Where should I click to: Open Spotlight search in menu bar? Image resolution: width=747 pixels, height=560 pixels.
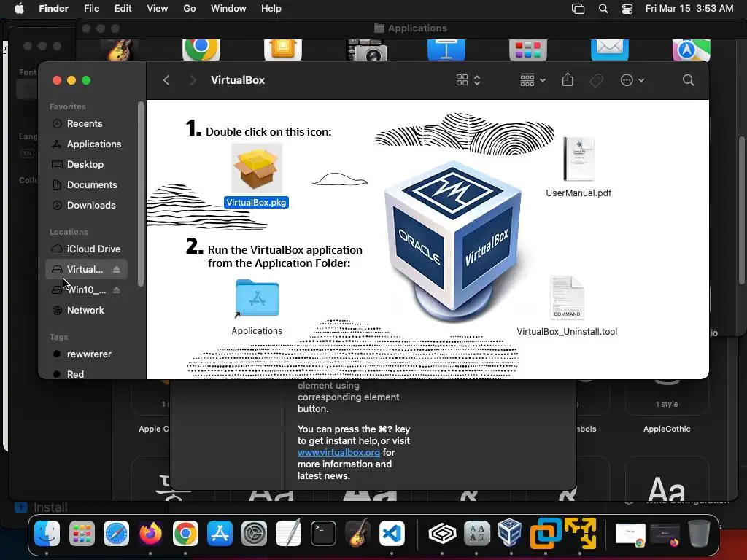click(603, 9)
